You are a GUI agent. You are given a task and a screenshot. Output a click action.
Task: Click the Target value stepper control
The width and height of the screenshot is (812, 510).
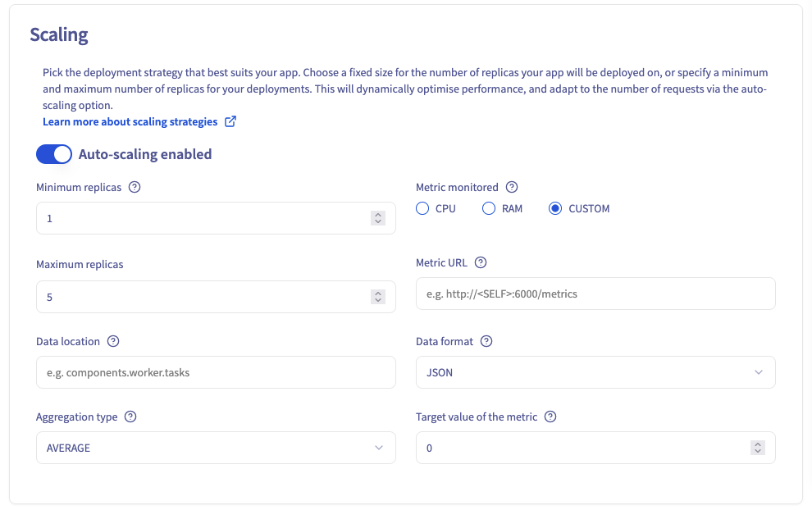(x=758, y=448)
